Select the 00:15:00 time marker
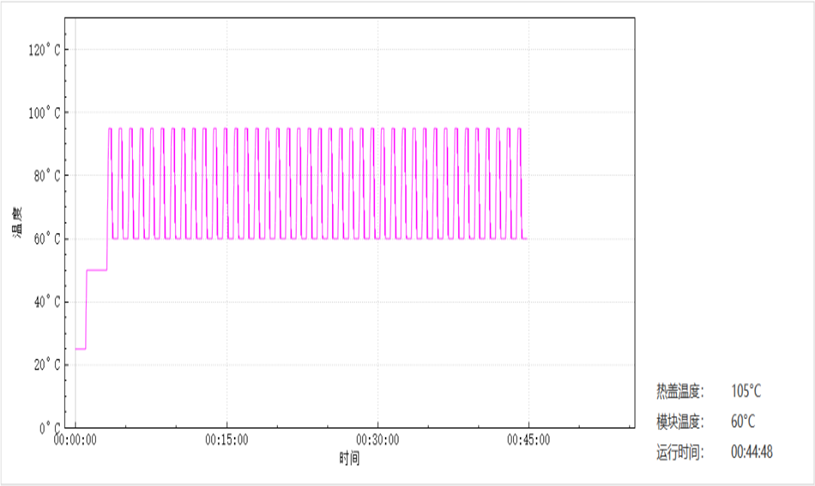815x486 pixels. 226,440
